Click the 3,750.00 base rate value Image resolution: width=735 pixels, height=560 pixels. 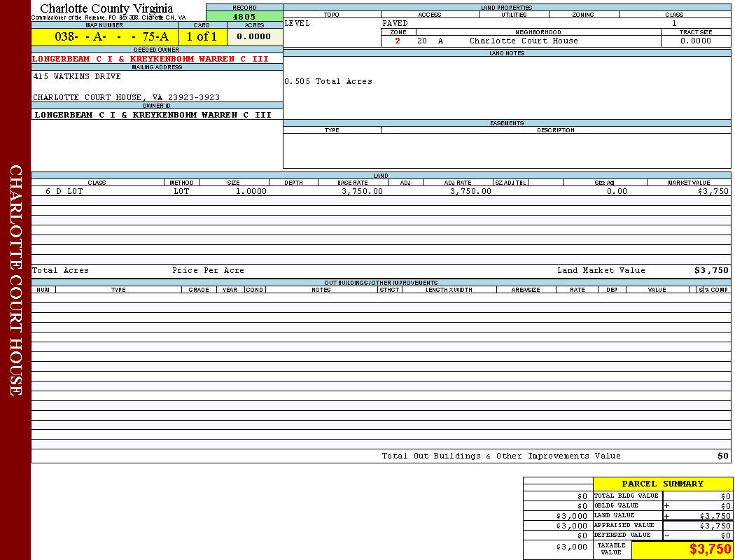coord(362,191)
